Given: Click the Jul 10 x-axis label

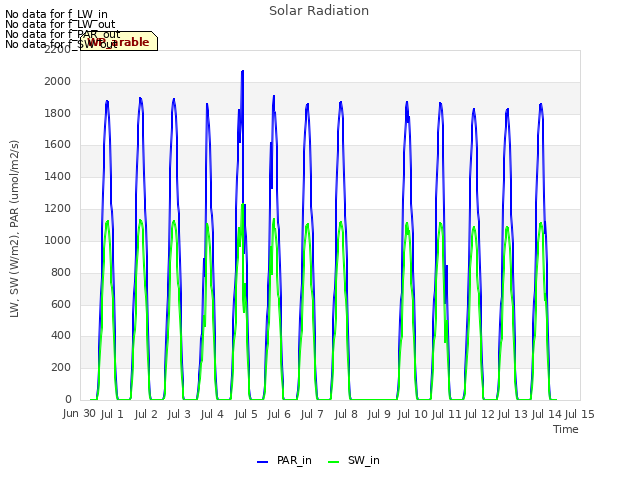Looking at the screenshot, I should tap(413, 415).
